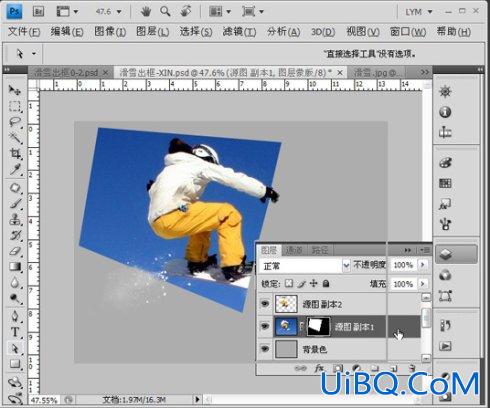
Task: Select the Patch healing tool
Action: (15, 188)
